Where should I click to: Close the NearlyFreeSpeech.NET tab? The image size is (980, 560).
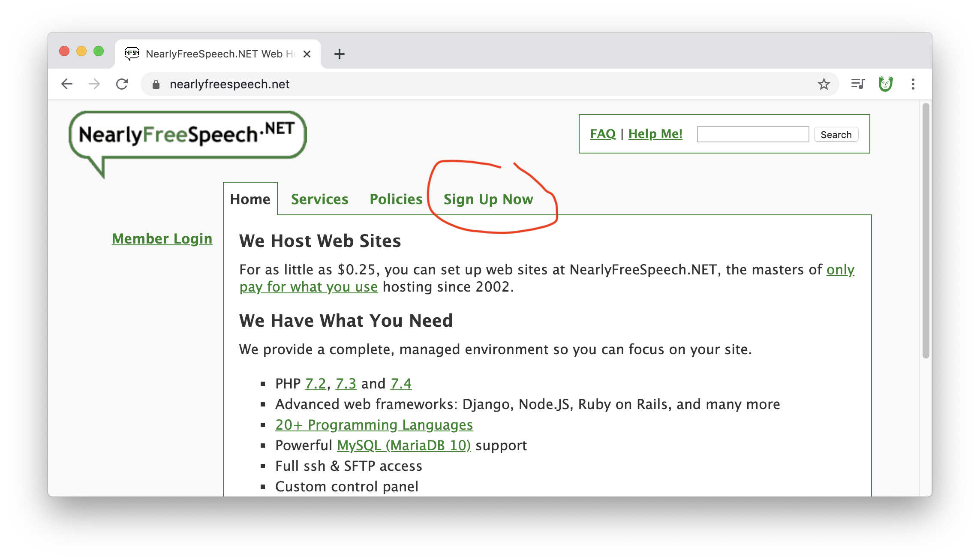(x=307, y=54)
